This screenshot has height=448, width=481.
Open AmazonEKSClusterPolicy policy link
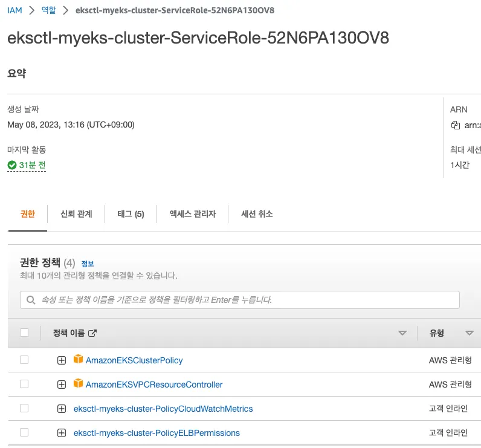coord(134,360)
